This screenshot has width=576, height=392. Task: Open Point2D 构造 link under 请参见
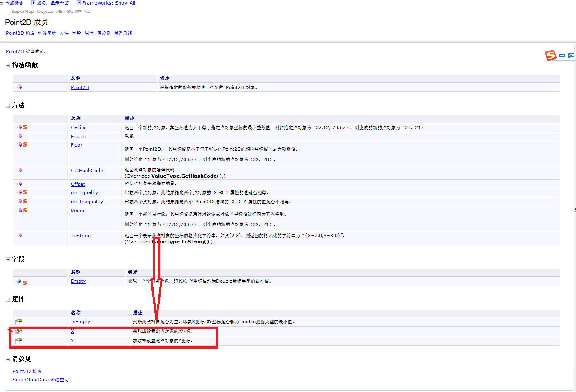pos(27,372)
